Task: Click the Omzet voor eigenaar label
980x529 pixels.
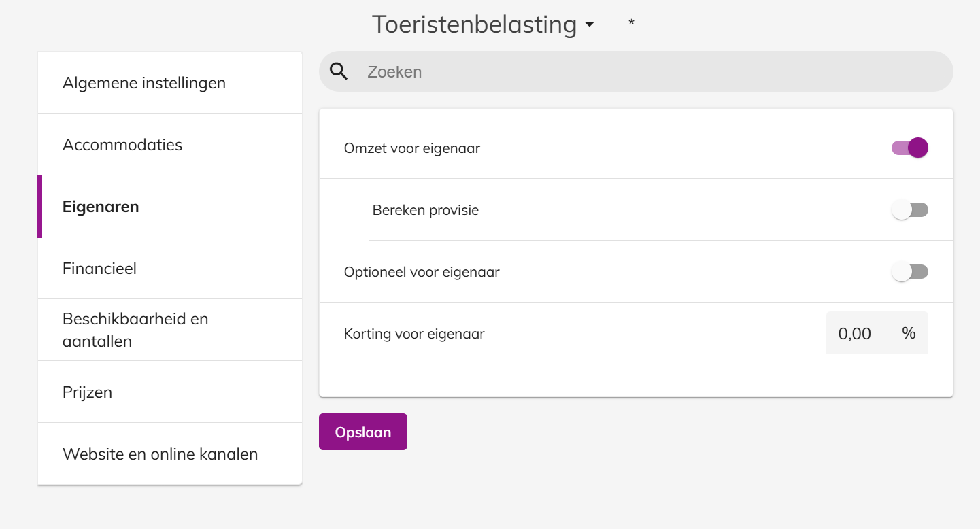Action: 412,148
